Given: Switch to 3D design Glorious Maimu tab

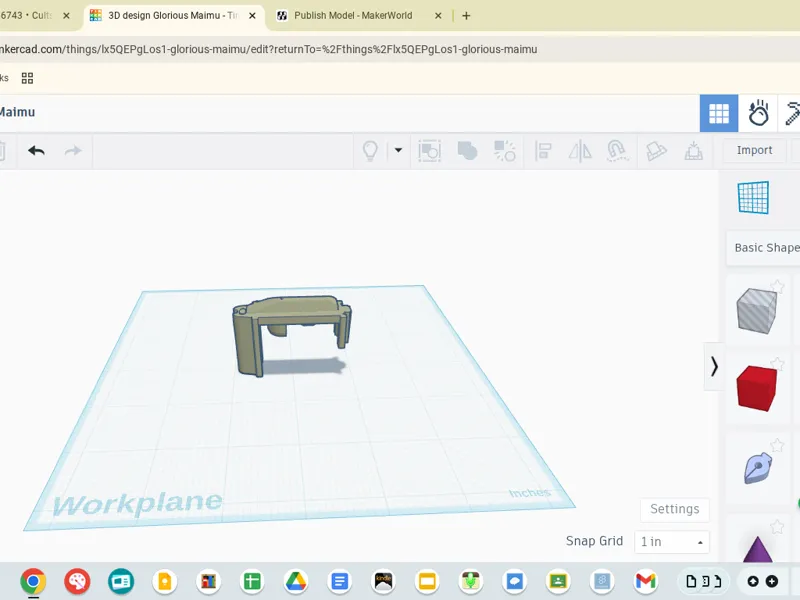Looking at the screenshot, I should (172, 16).
